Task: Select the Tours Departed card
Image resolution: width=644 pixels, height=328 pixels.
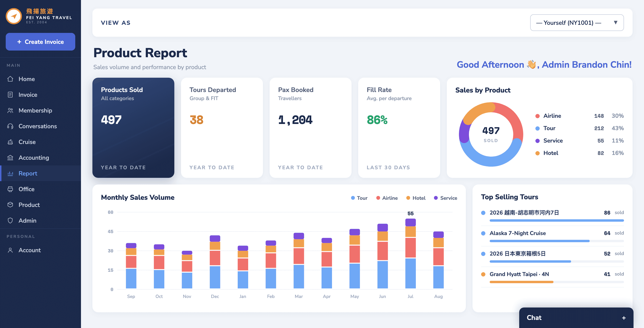Action: [222, 128]
